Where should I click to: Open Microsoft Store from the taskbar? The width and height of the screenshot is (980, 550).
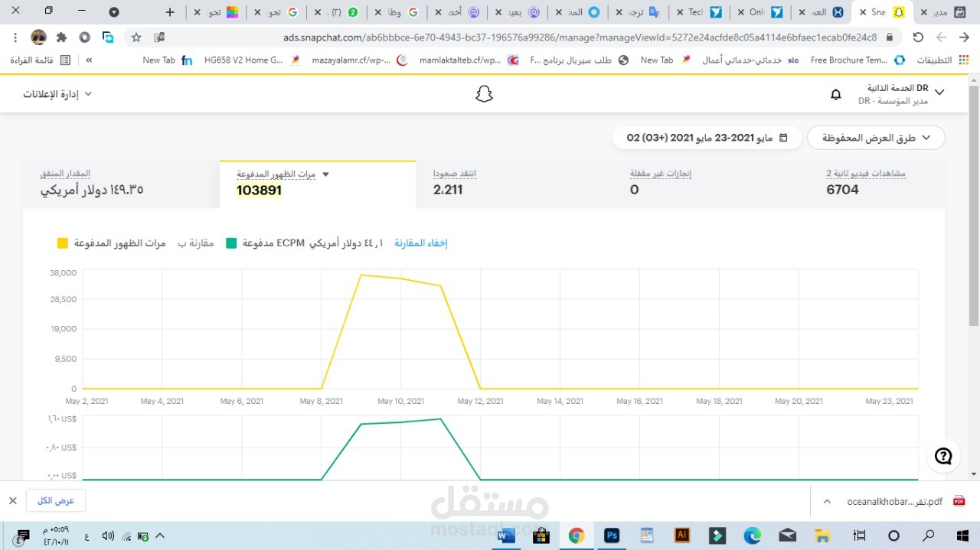click(541, 535)
